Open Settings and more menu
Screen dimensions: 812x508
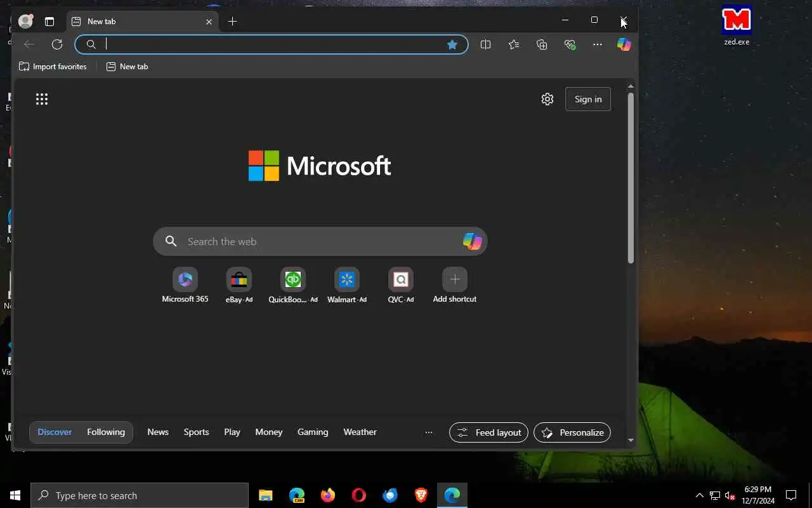[x=598, y=44]
